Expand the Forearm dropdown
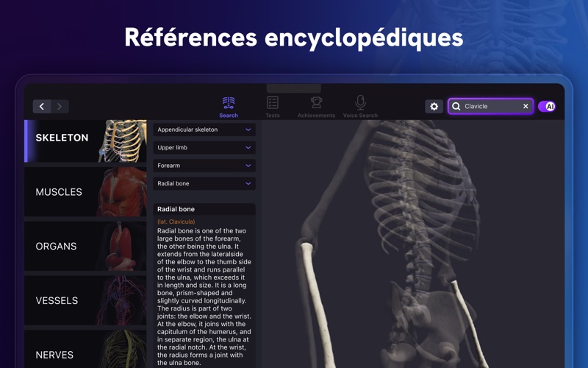 pyautogui.click(x=204, y=166)
